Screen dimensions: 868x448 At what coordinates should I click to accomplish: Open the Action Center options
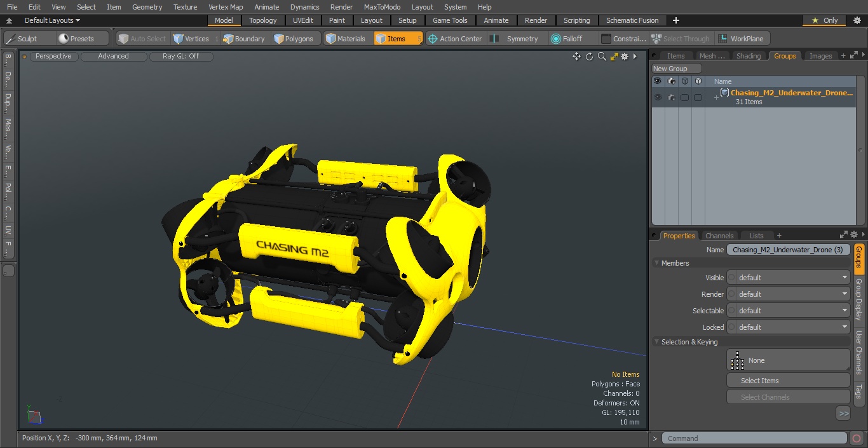455,39
